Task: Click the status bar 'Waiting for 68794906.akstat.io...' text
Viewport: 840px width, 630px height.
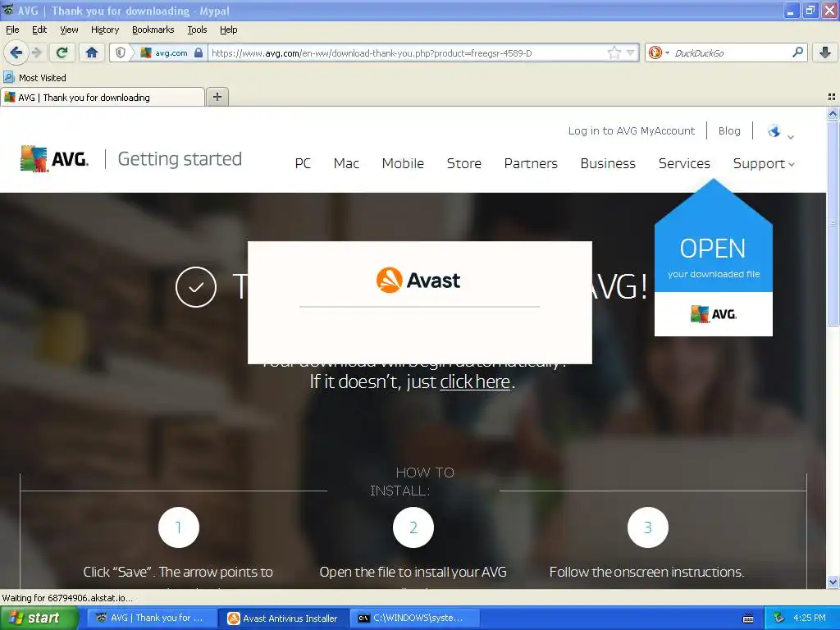Action: coord(67,598)
